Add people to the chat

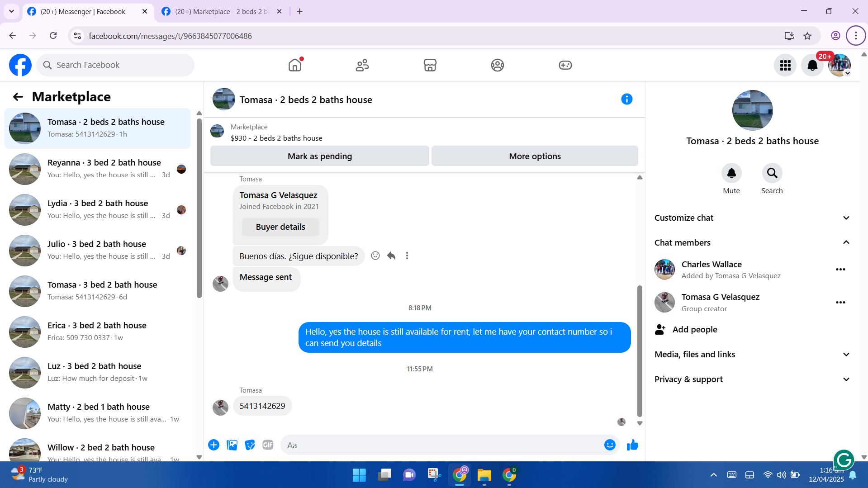pyautogui.click(x=686, y=330)
